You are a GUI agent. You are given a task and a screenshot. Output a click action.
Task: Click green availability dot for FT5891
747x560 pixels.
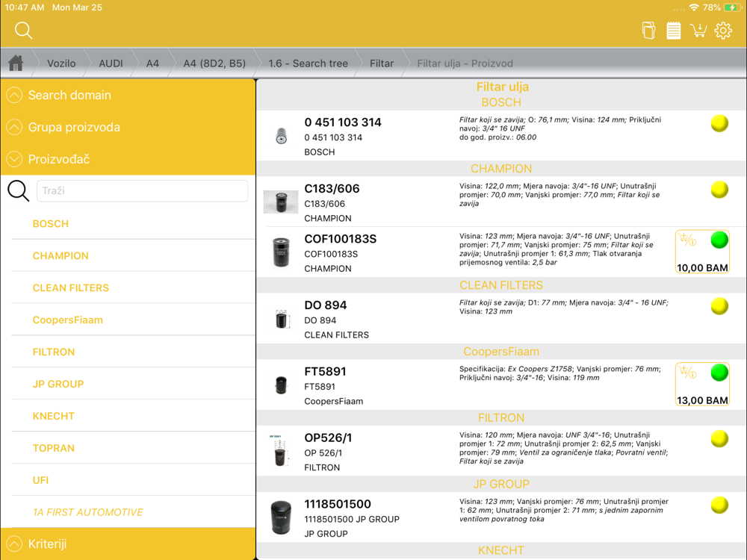click(x=719, y=373)
